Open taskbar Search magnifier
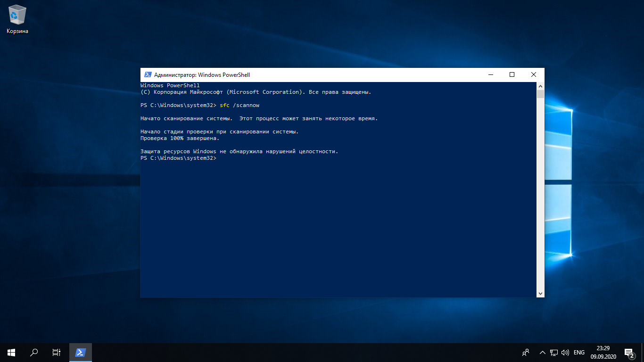The height and width of the screenshot is (362, 644). coord(34,352)
